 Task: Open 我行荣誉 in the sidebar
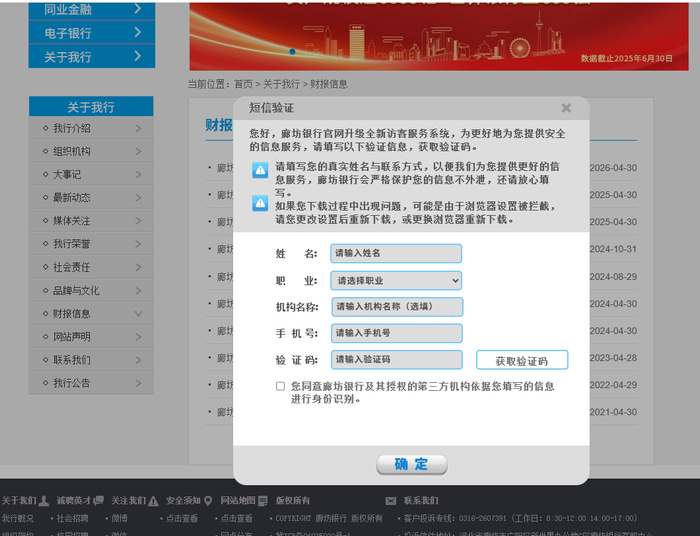92,244
